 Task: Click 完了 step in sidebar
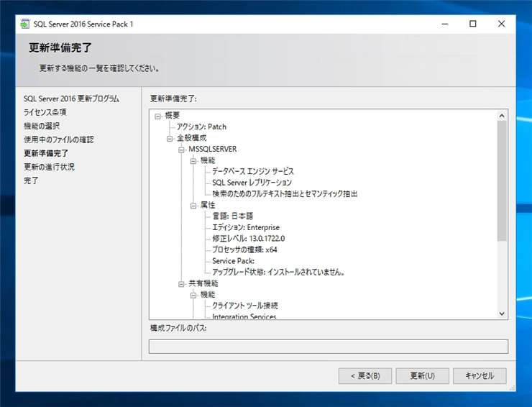(x=31, y=180)
